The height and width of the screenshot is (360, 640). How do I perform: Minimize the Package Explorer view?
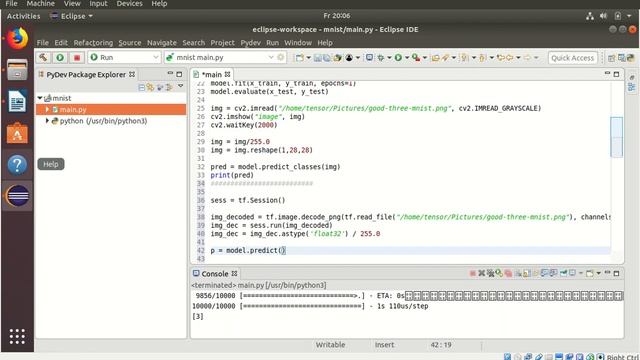(170, 73)
